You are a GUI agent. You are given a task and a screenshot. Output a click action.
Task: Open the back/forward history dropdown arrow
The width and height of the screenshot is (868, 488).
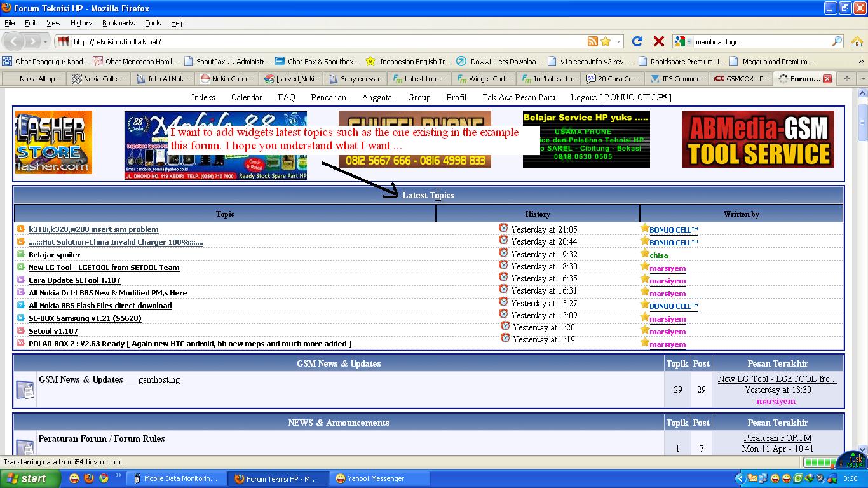[x=45, y=41]
